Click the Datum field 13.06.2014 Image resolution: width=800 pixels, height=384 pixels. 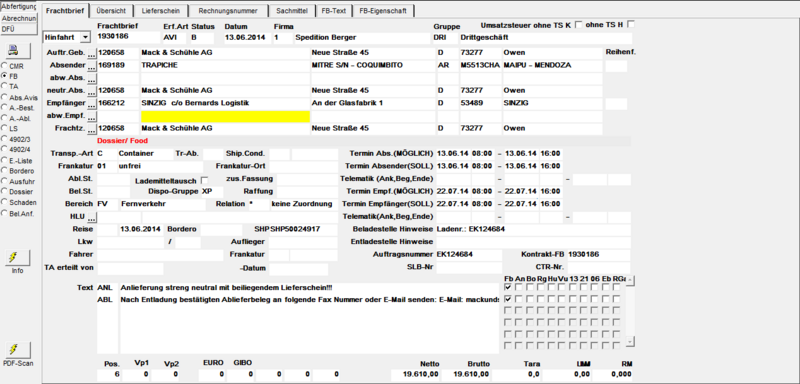(x=247, y=37)
